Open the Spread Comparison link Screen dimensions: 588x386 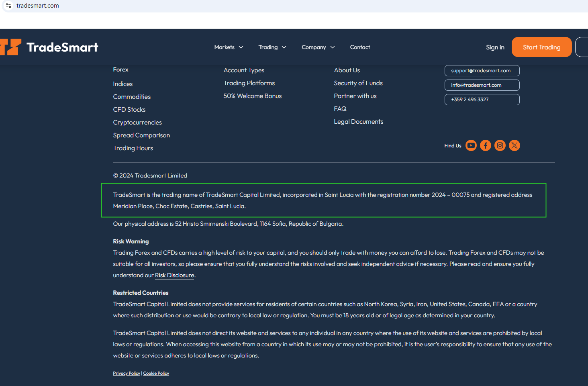(141, 135)
